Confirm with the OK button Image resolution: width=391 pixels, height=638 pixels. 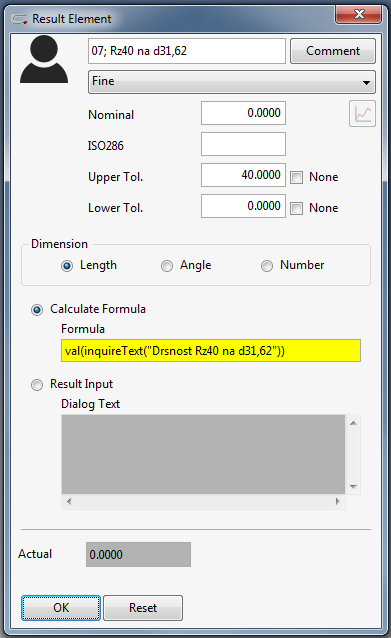[61, 608]
